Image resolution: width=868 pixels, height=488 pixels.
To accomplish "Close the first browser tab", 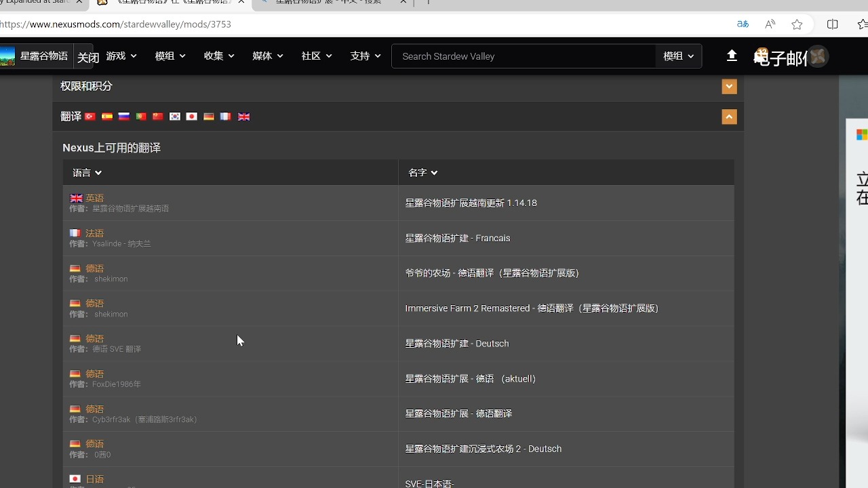I will coord(80,2).
